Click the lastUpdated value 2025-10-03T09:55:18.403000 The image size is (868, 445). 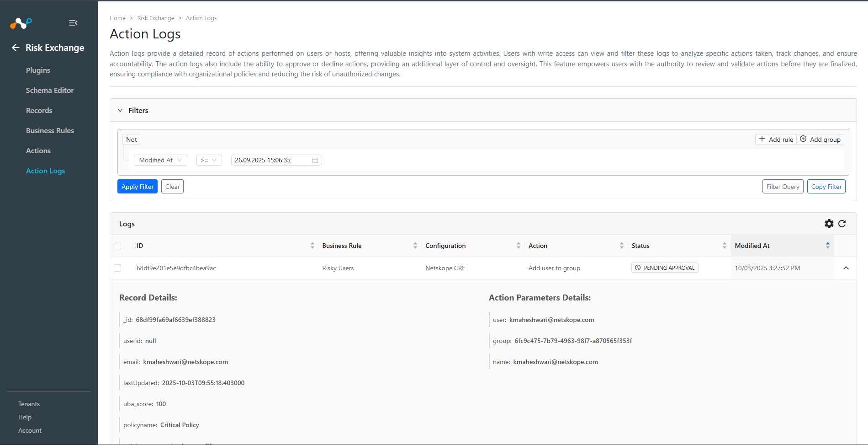(203, 383)
